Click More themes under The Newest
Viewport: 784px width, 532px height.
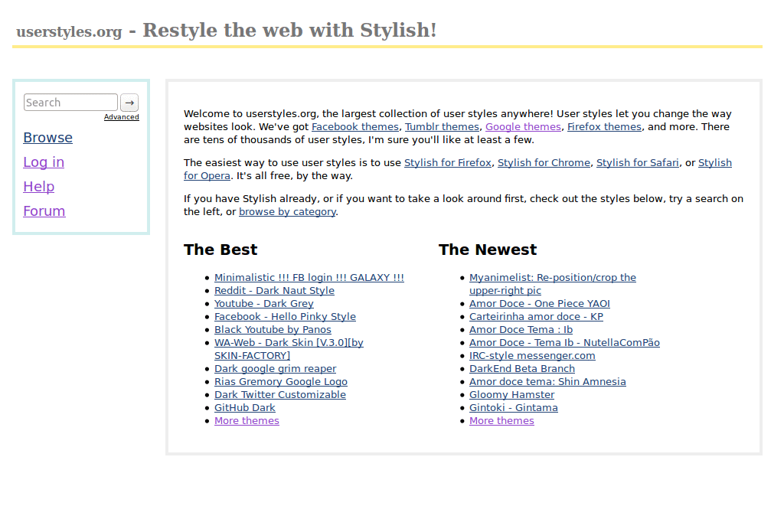tap(501, 420)
